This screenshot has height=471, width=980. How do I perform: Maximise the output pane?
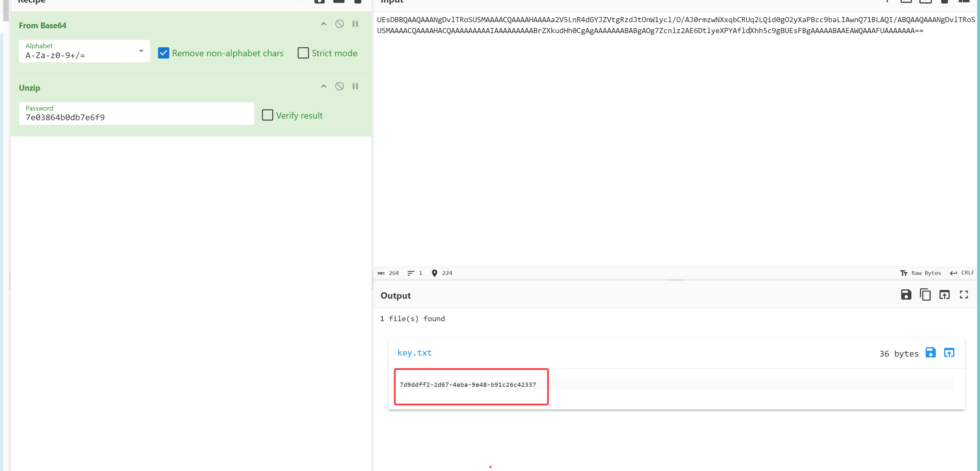coord(964,294)
